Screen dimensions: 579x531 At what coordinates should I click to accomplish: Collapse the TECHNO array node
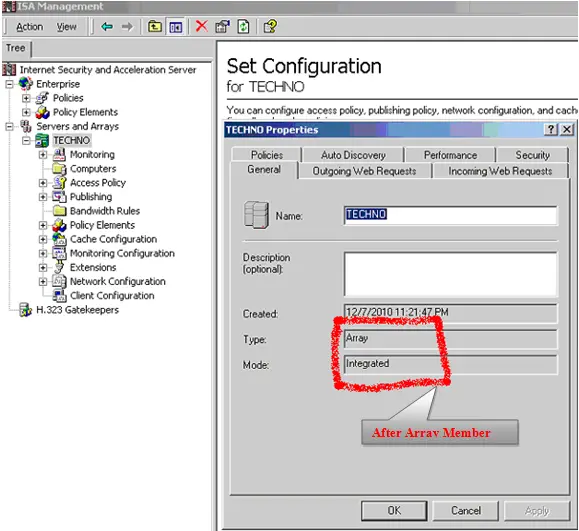tap(26, 141)
